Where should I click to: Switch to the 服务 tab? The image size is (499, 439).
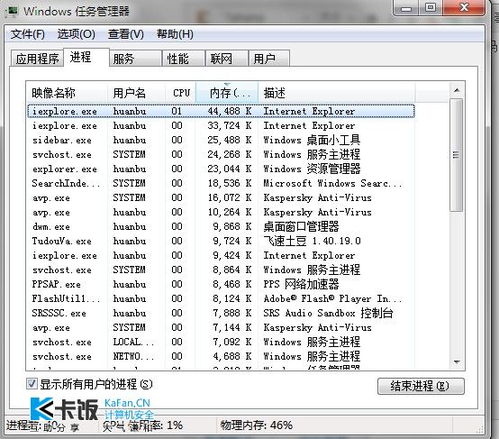pyautogui.click(x=135, y=59)
